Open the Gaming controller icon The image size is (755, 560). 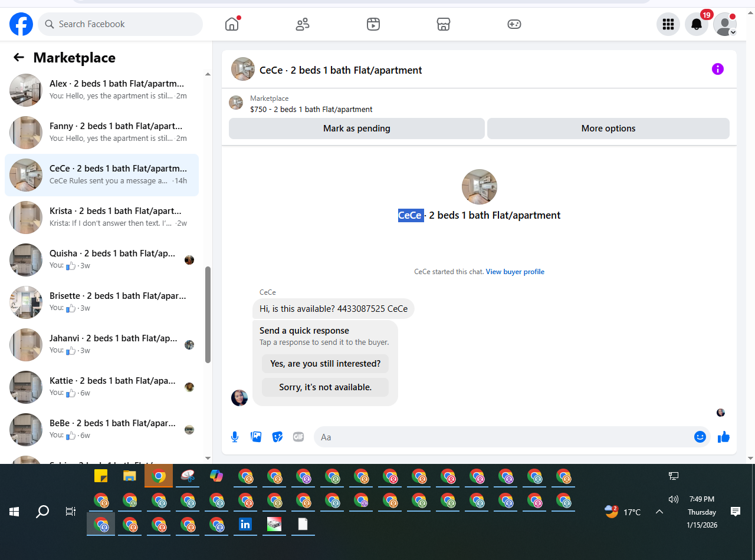(x=514, y=24)
